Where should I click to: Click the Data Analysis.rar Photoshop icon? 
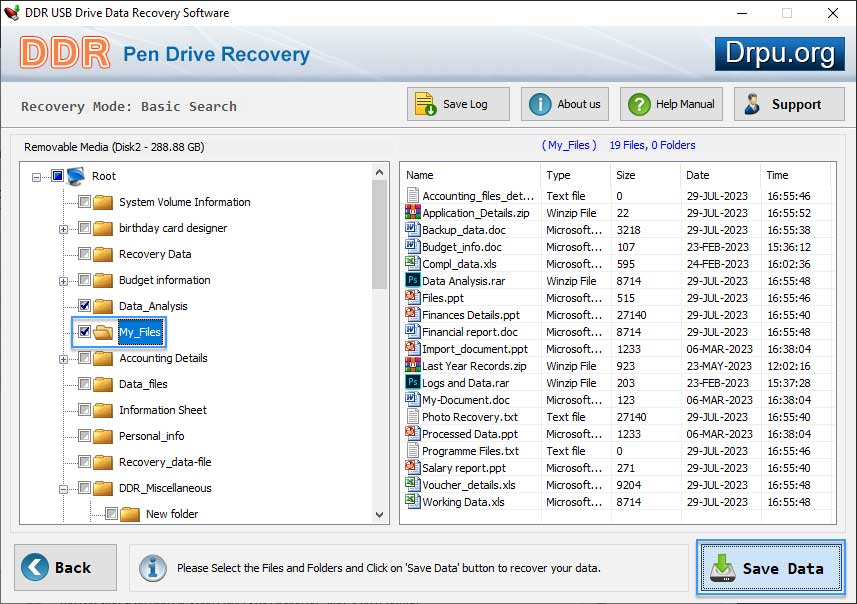point(413,280)
